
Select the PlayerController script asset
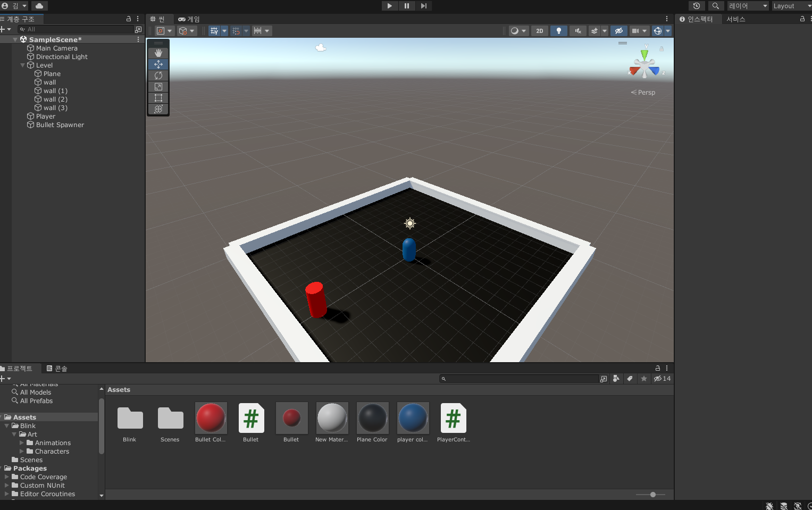453,422
